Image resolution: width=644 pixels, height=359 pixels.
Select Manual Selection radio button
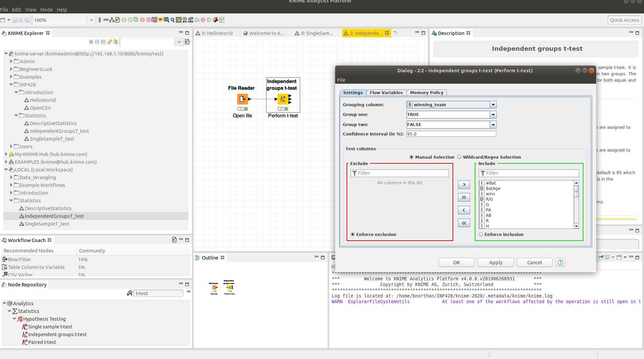[412, 157]
